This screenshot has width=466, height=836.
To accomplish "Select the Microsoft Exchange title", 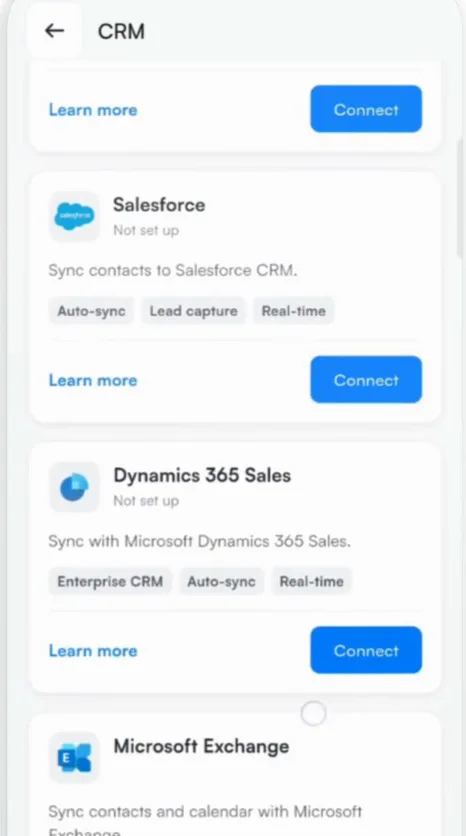I will (201, 746).
